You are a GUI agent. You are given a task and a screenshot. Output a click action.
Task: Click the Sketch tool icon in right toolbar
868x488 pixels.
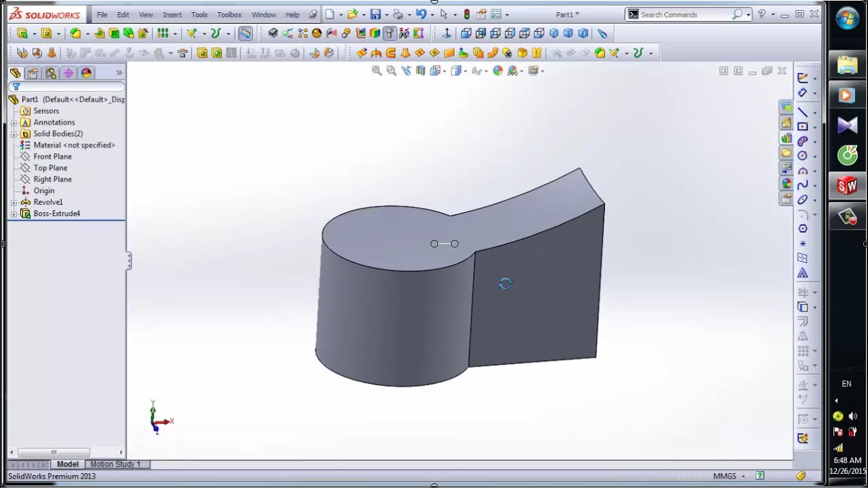click(x=803, y=78)
